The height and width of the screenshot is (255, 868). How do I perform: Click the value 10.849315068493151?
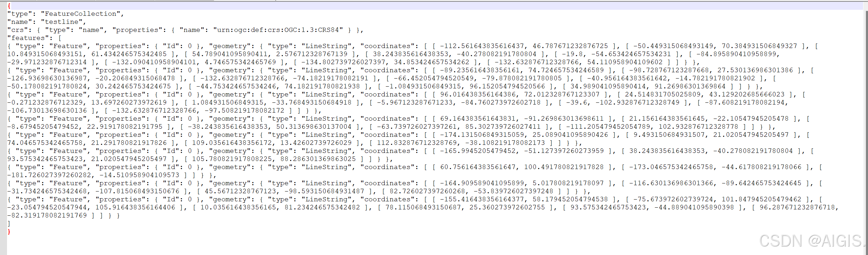coord(45,54)
